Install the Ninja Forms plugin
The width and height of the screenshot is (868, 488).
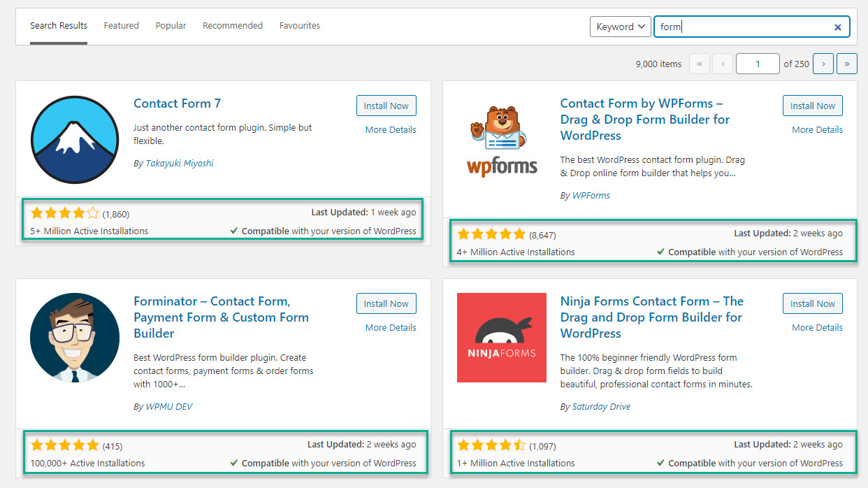tap(813, 303)
